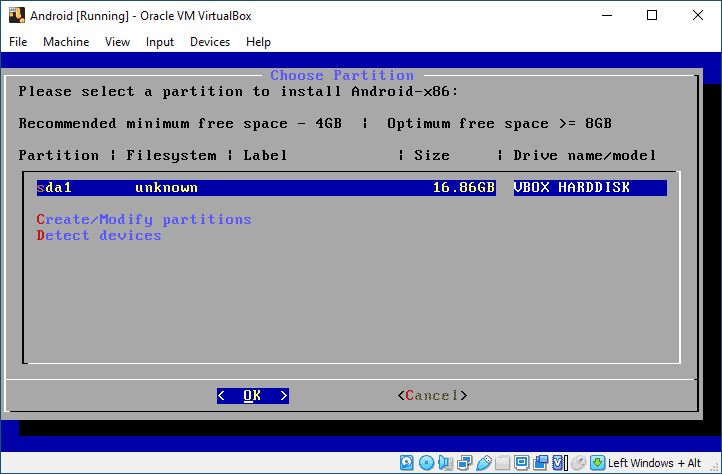Open the Help menu
The width and height of the screenshot is (722, 474).
pyautogui.click(x=258, y=42)
